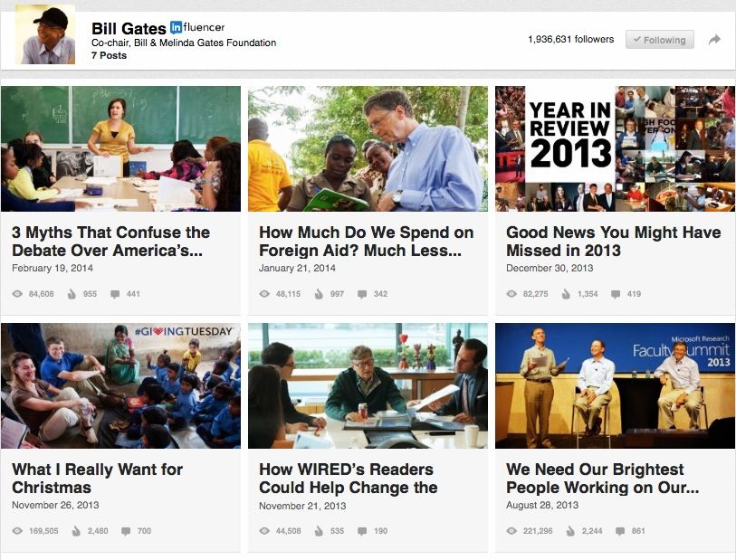Open Bill Gates profile photo
The height and width of the screenshot is (560, 736).
coord(45,34)
